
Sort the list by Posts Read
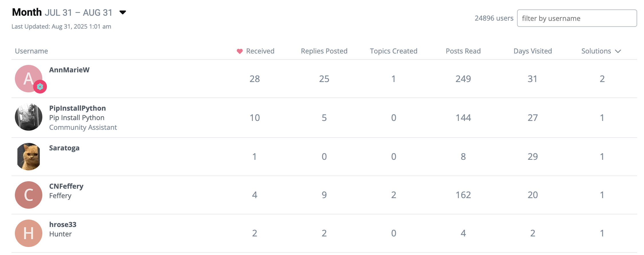[463, 51]
